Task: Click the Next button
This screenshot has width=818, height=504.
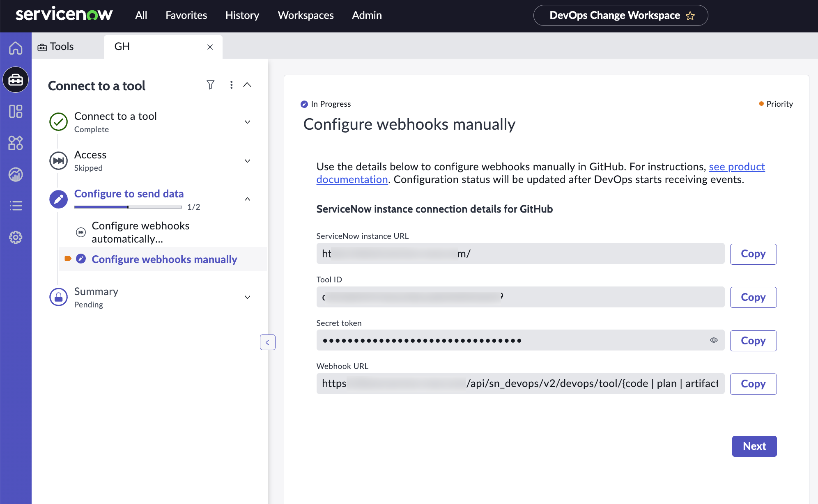Action: pos(754,446)
